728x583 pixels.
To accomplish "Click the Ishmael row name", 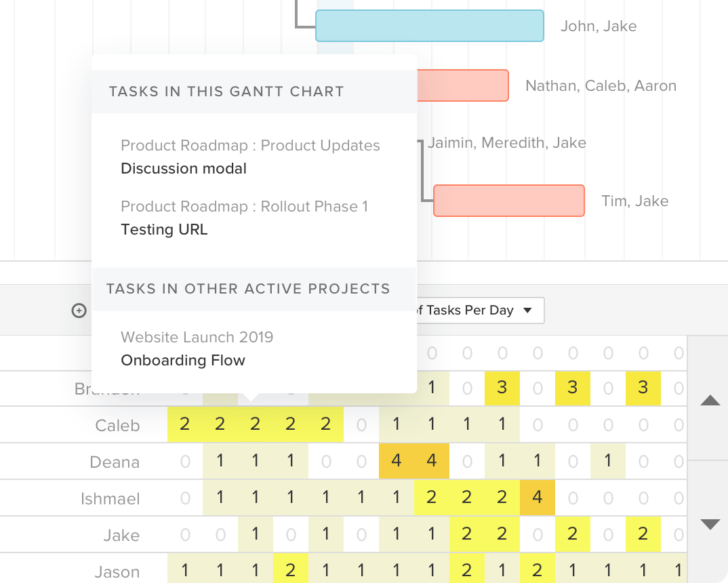I will [110, 499].
